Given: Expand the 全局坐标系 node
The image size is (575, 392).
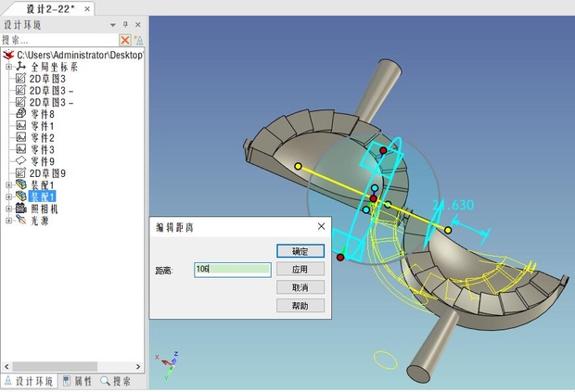Looking at the screenshot, I should pyautogui.click(x=8, y=67).
